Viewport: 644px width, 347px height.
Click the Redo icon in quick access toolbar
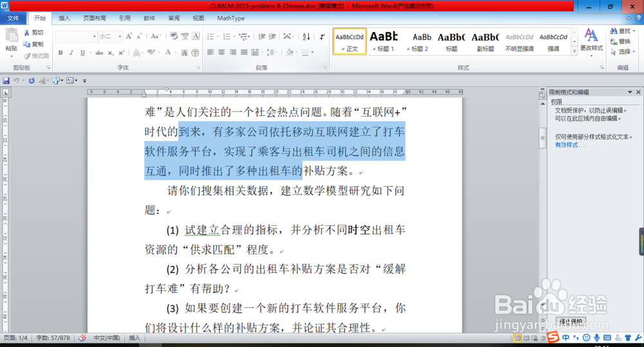click(32, 80)
